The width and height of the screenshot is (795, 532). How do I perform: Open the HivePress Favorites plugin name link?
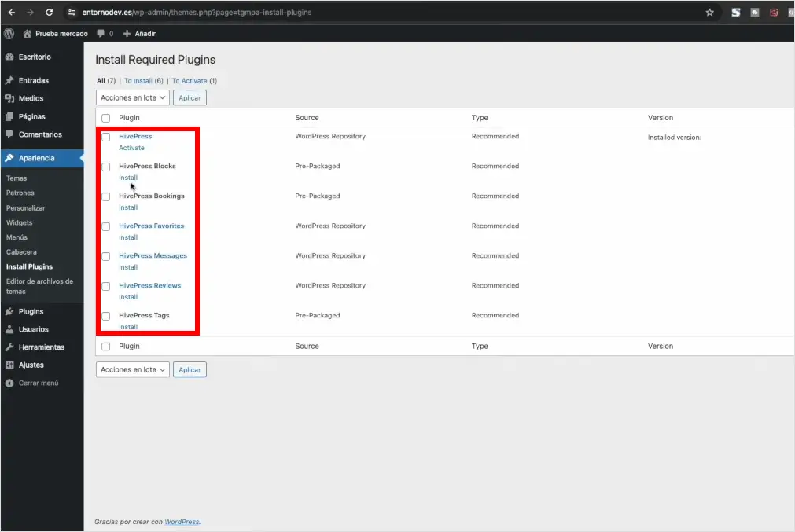pos(151,226)
